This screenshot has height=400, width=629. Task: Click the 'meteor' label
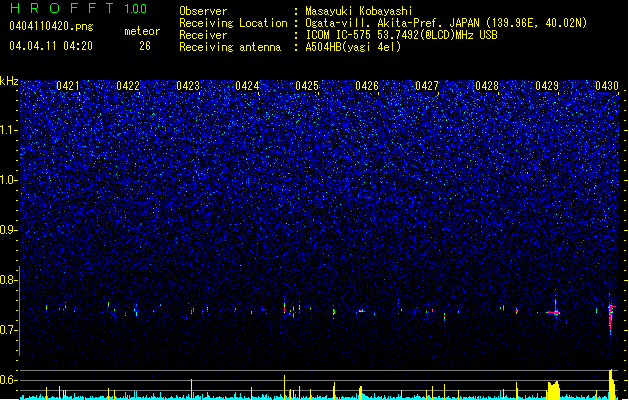[x=142, y=31]
